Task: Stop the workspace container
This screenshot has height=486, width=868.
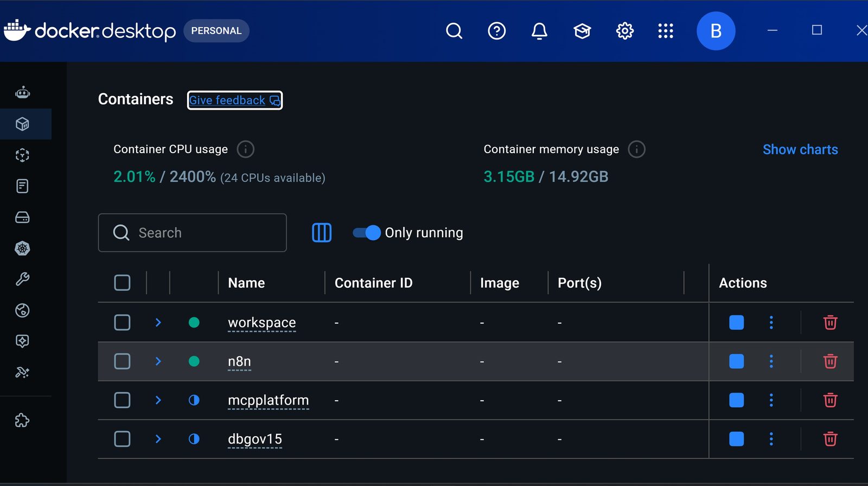Action: pos(736,323)
